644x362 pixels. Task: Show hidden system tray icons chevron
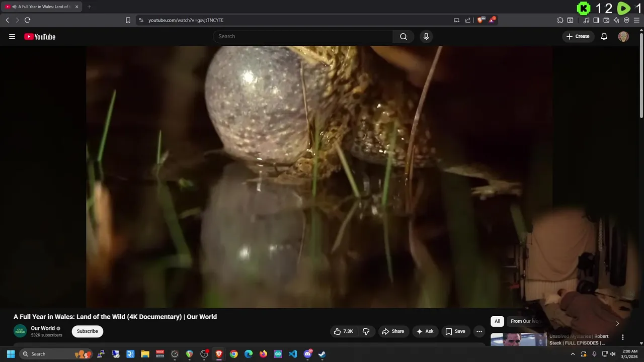pos(573,354)
